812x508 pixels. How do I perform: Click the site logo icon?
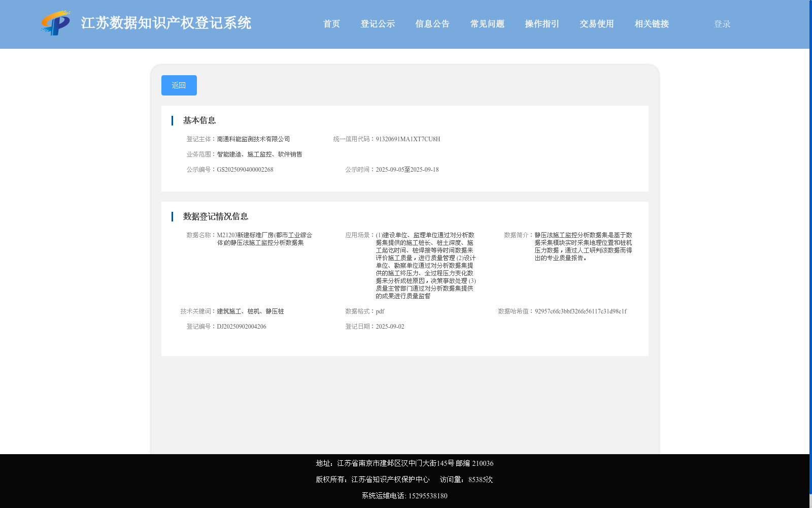click(56, 23)
